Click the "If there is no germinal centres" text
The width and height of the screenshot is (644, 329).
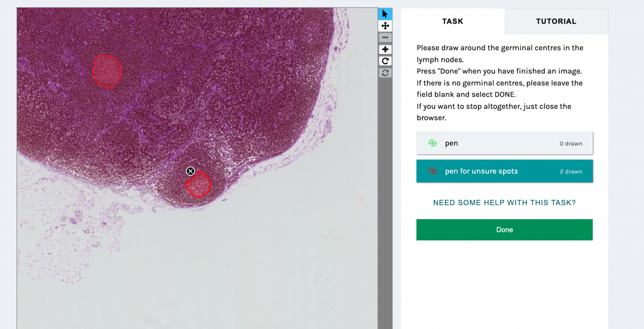coord(500,89)
